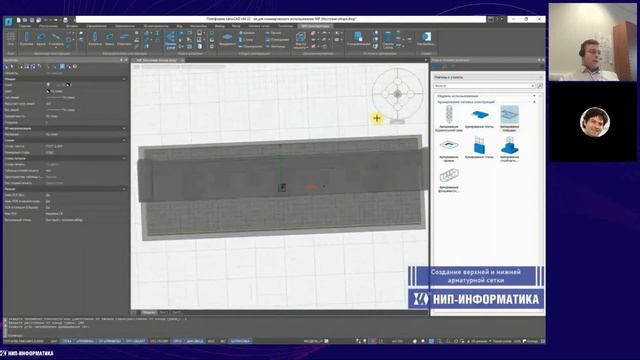Click the create scheme ribbon icon
This screenshot has width=640, height=360.
pos(388,40)
